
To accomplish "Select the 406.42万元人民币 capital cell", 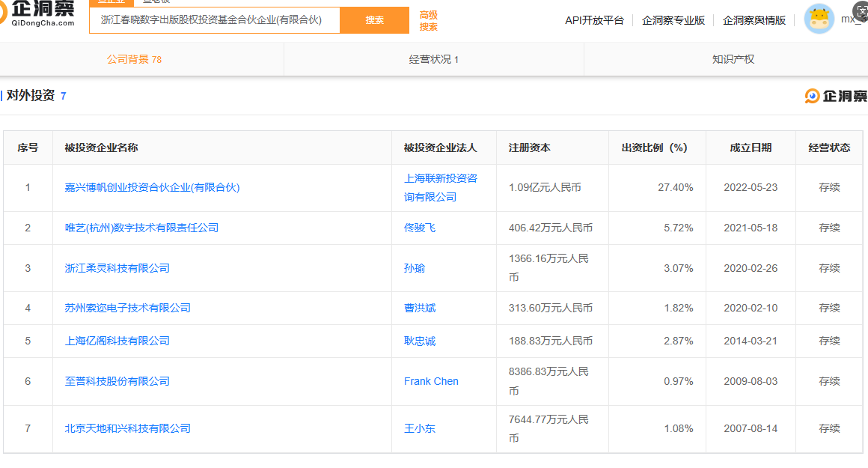I will [x=551, y=228].
